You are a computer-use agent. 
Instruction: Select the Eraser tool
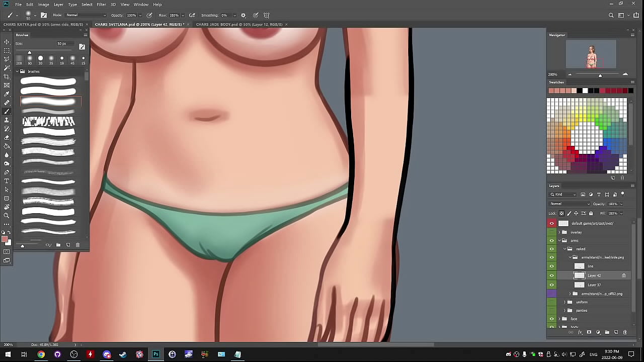point(7,137)
